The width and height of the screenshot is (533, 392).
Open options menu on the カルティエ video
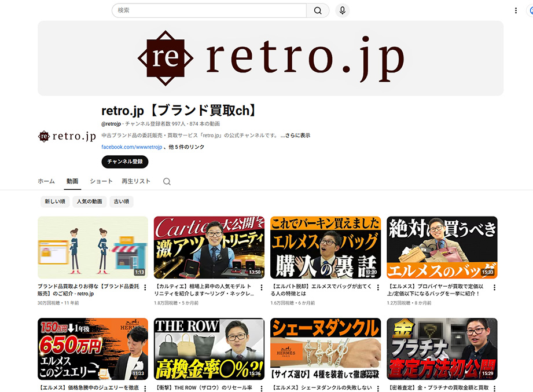coord(260,287)
